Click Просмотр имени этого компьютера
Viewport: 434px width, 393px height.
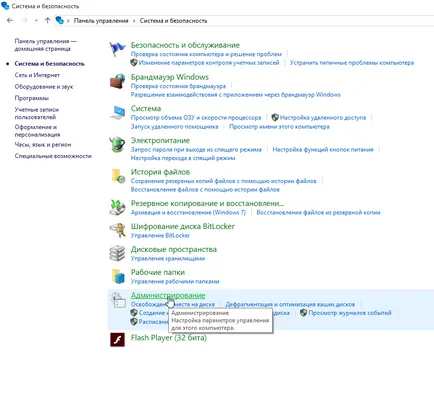(x=279, y=126)
